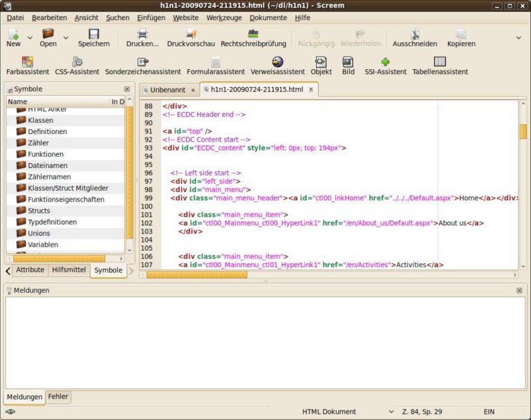Select the Structs symbol row
The width and height of the screenshot is (531, 420).
coord(66,211)
